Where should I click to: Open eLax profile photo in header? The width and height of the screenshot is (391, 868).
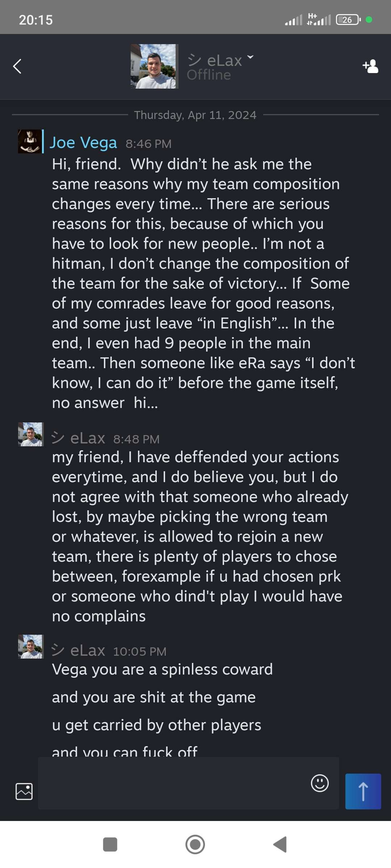(155, 66)
